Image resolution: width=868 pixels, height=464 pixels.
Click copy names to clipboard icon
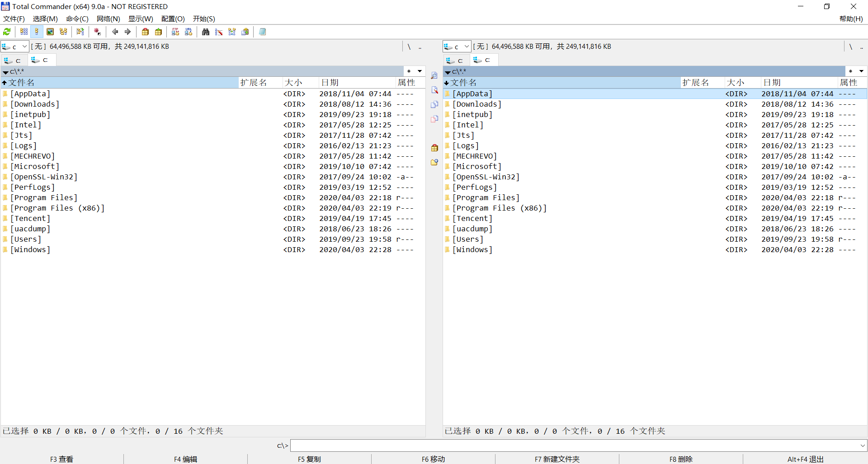click(245, 32)
